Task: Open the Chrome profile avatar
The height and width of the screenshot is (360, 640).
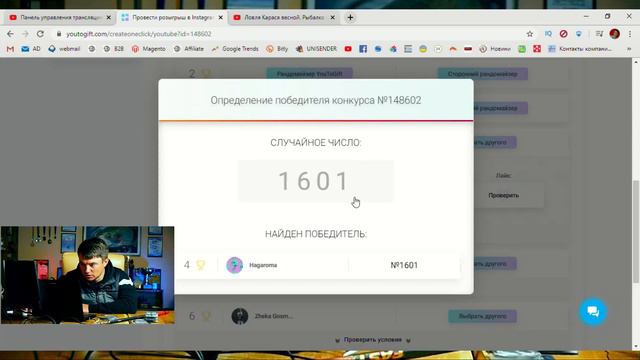Action: click(x=615, y=34)
